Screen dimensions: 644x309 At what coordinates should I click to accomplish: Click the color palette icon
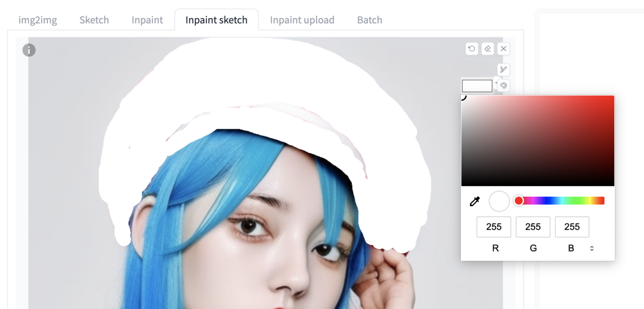pyautogui.click(x=503, y=86)
